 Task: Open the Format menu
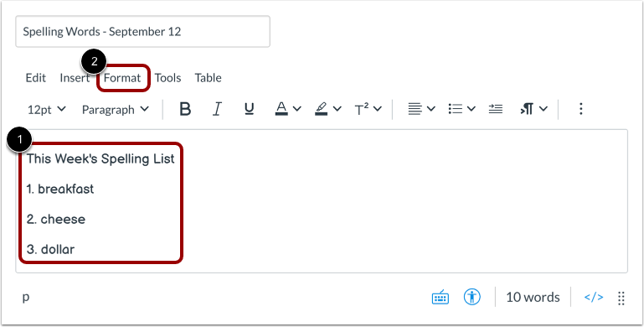coord(122,78)
